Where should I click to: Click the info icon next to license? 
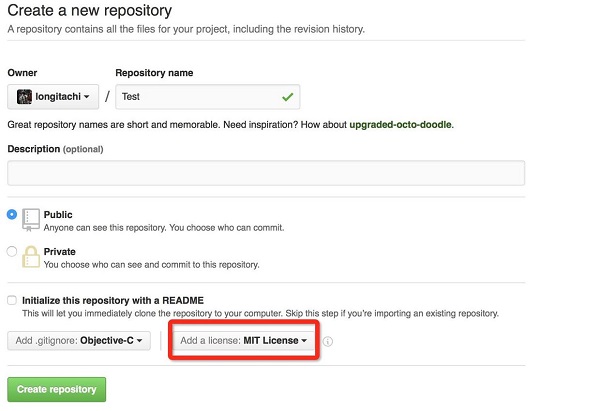click(x=328, y=341)
